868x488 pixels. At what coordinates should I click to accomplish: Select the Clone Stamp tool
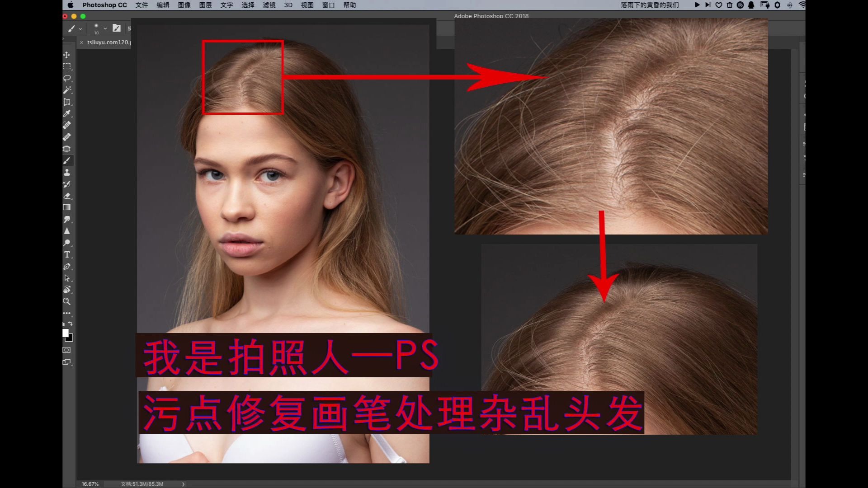(67, 172)
